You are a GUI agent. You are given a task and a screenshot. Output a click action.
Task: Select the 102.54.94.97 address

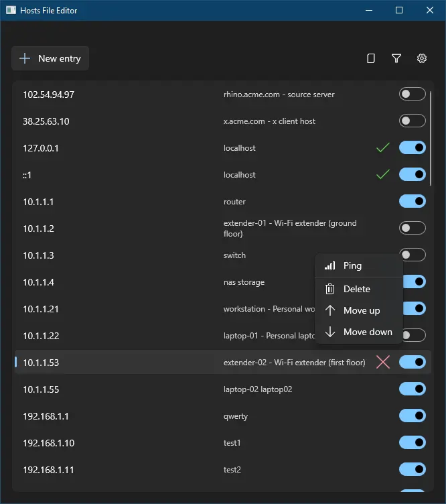point(48,94)
